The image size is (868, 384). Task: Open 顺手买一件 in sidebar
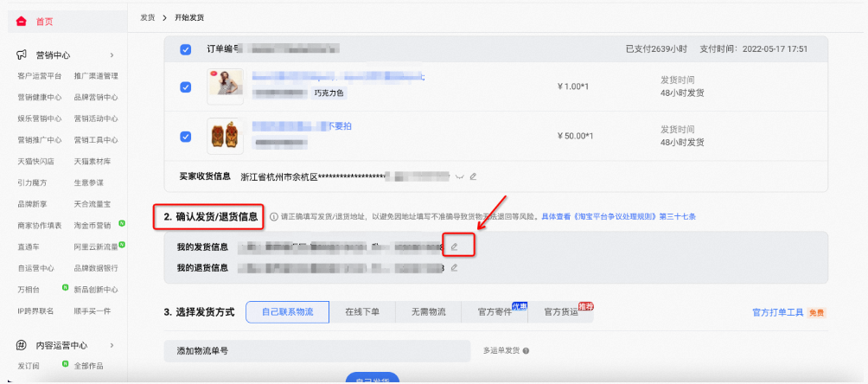(x=93, y=310)
